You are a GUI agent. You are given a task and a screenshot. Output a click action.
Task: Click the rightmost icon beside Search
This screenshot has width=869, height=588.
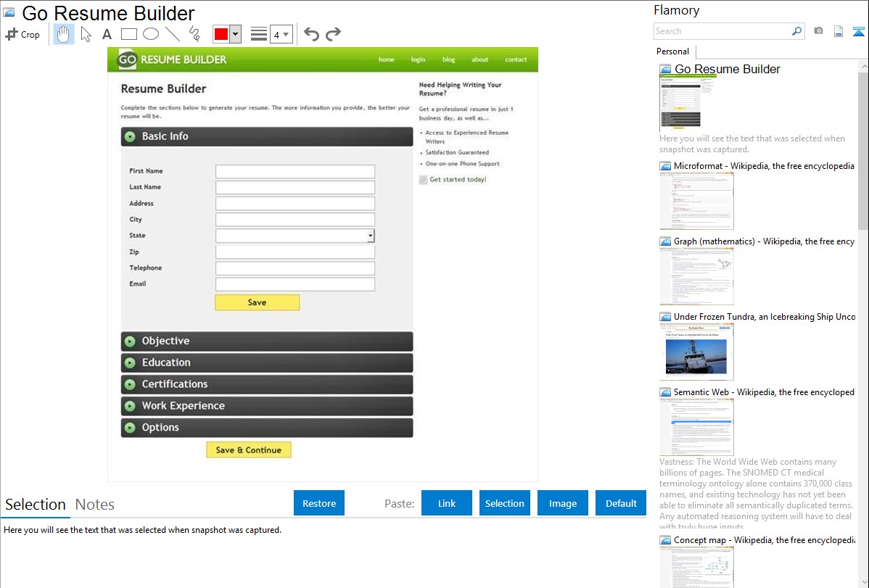[858, 32]
